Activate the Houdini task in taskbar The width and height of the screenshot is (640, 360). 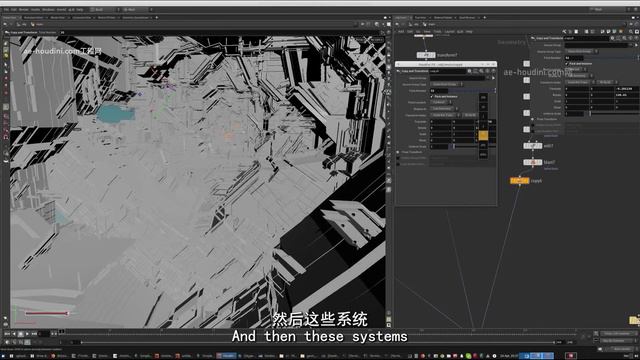pyautogui.click(x=226, y=356)
